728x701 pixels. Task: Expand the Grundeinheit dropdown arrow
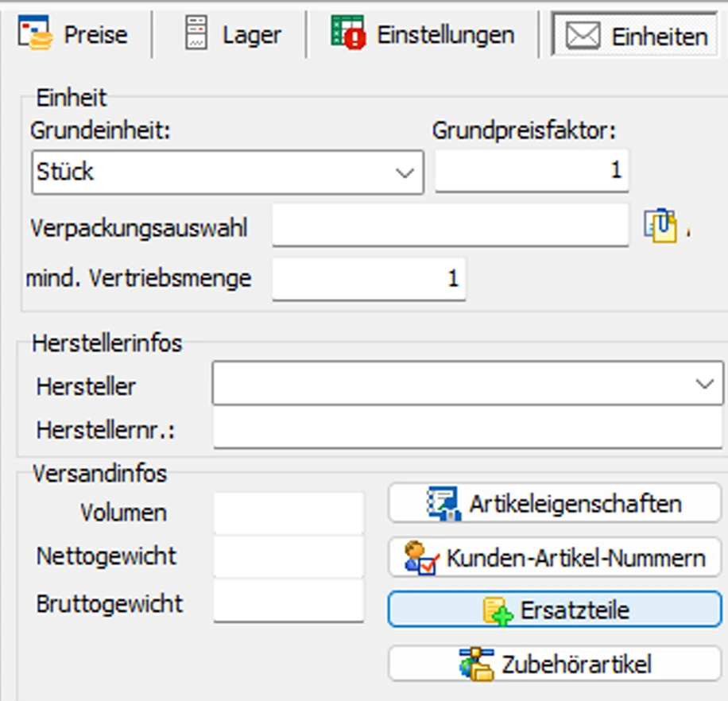(x=405, y=172)
